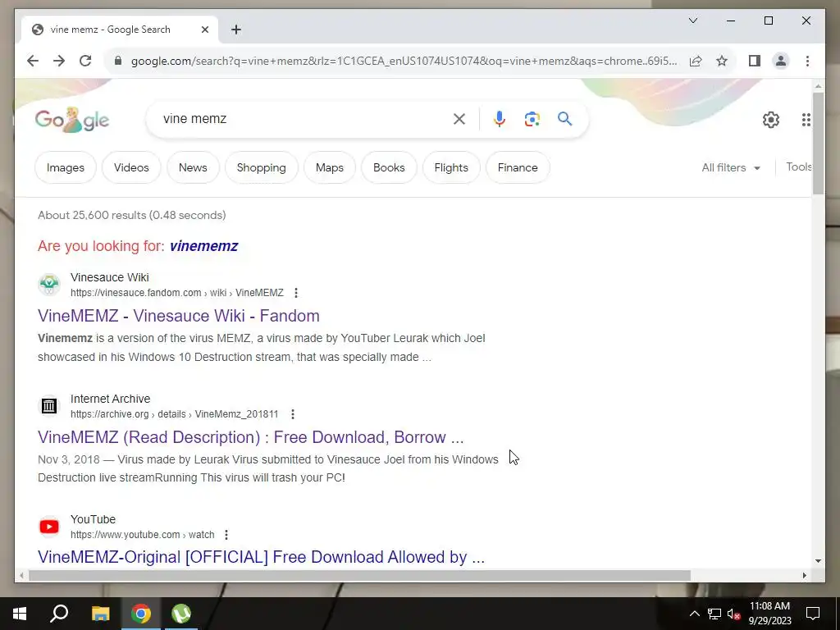Open Google settings gear icon
840x630 pixels.
771,120
